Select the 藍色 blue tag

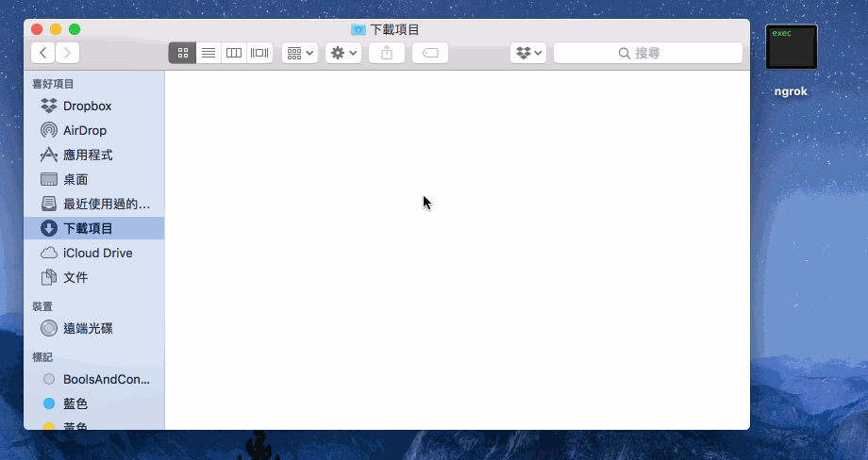pos(94,403)
